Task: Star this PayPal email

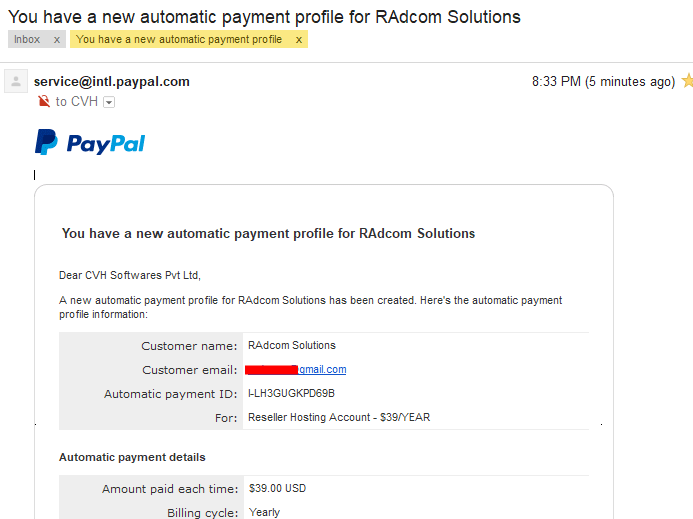Action: pos(688,81)
